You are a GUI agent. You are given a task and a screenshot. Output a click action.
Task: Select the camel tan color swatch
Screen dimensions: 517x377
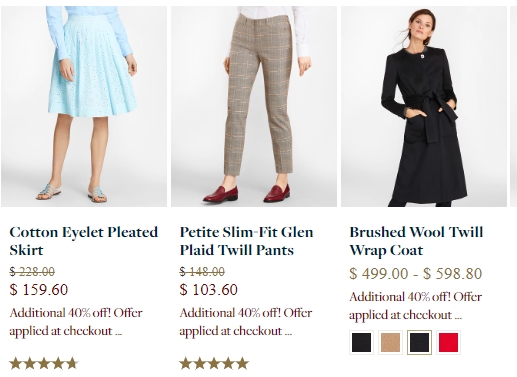[390, 342]
